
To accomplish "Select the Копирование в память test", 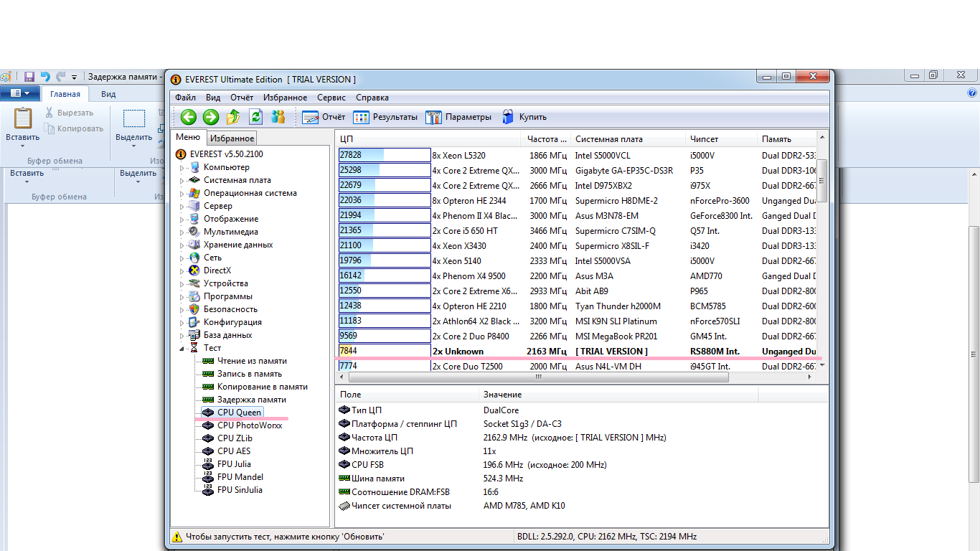I will coord(263,387).
